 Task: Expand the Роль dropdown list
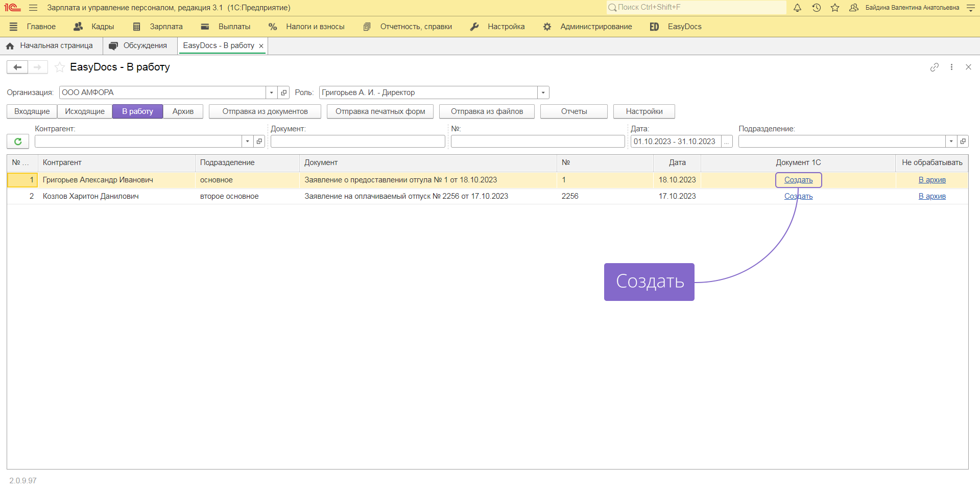click(x=543, y=92)
